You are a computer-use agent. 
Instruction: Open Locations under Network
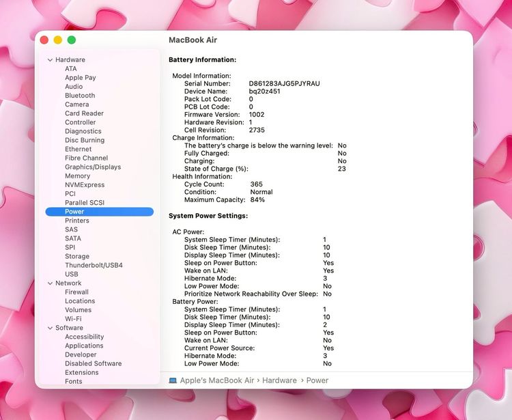point(80,300)
